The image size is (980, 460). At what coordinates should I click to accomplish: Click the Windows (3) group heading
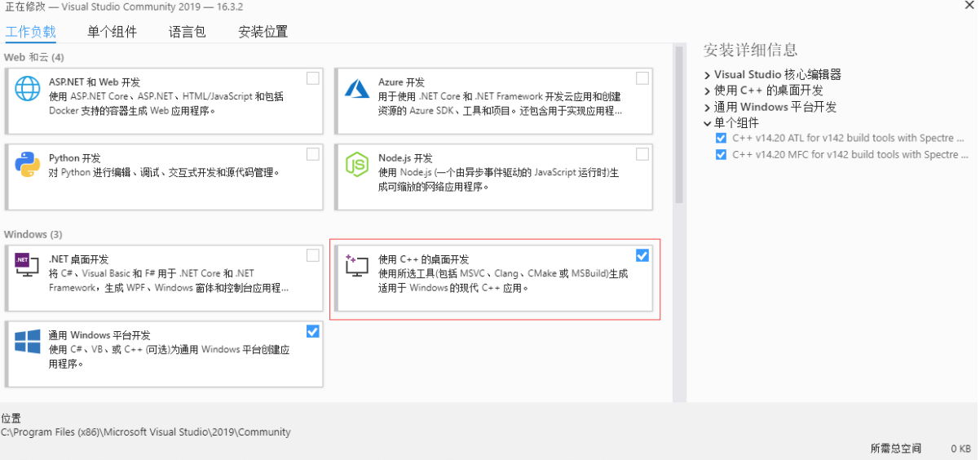pyautogui.click(x=33, y=234)
